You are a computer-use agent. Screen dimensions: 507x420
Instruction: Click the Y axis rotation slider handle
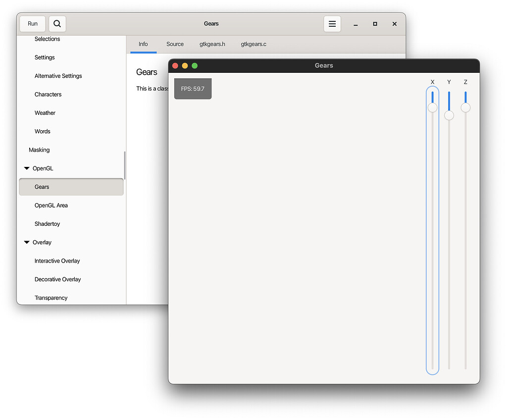[x=449, y=115]
